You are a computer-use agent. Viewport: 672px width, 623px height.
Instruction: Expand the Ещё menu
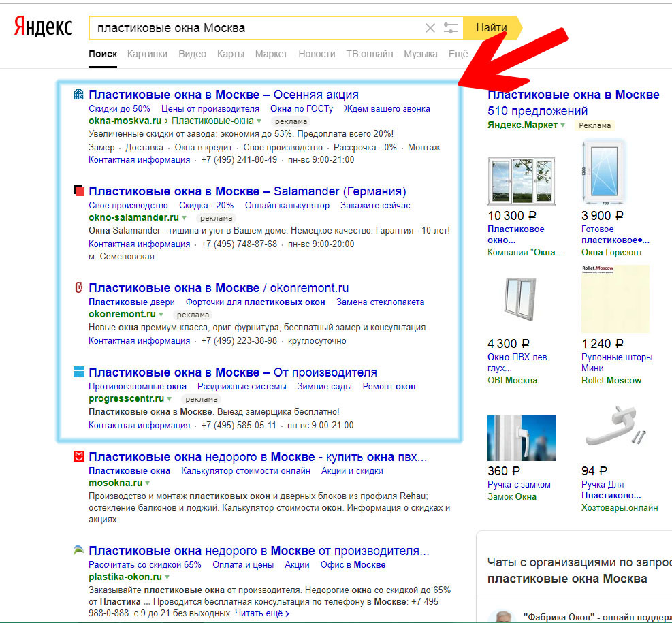[x=458, y=54]
